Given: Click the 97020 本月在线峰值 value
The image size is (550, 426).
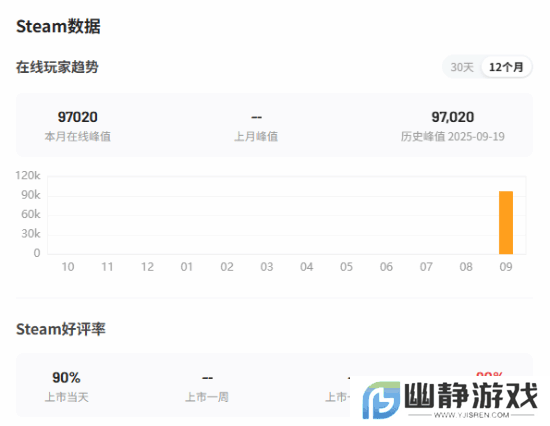Looking at the screenshot, I should tap(78, 117).
